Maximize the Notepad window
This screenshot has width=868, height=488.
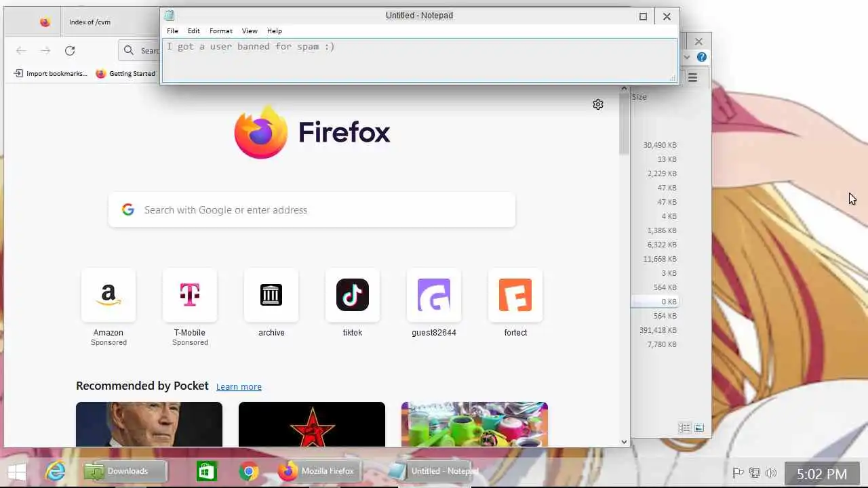(x=643, y=16)
